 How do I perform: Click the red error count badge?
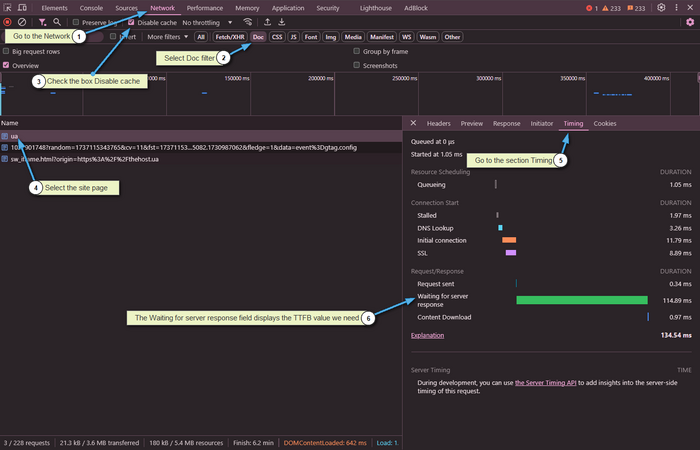[592, 8]
